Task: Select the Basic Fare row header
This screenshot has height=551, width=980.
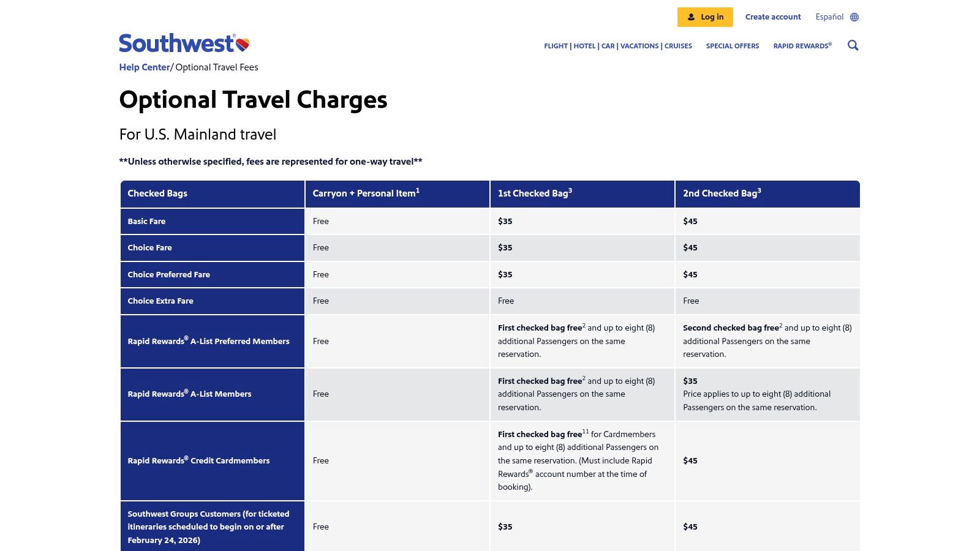Action: tap(146, 221)
